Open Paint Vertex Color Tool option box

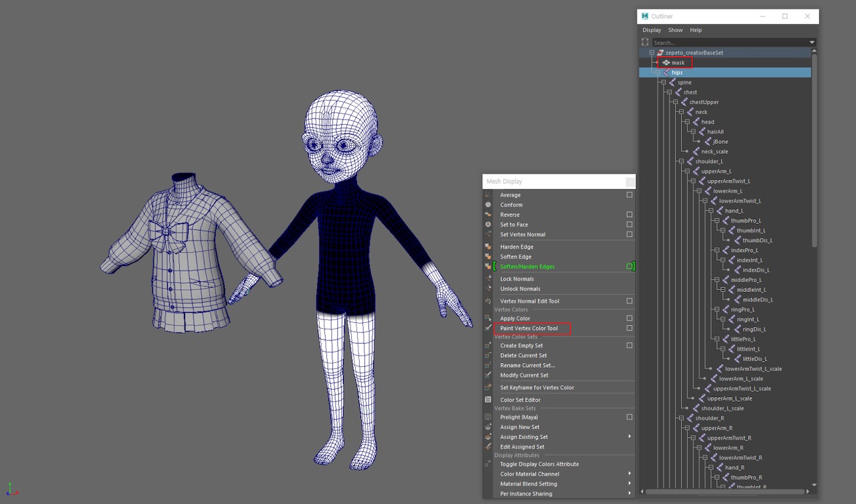[x=629, y=328]
